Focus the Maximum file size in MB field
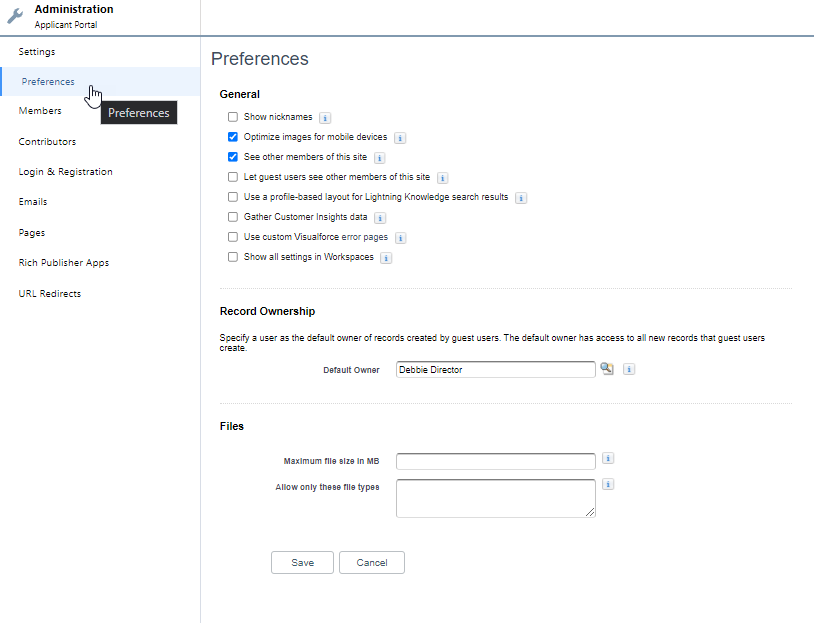The width and height of the screenshot is (814, 623). pyautogui.click(x=495, y=461)
